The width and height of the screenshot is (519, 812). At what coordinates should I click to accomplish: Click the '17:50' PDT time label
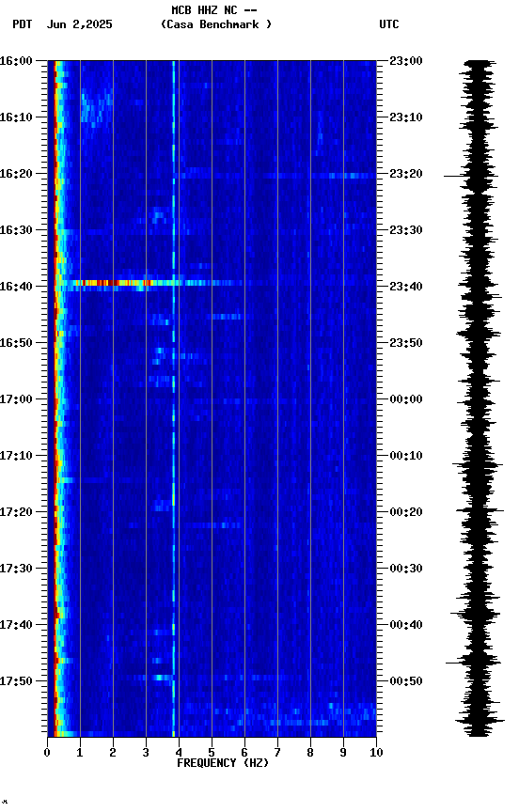[16, 681]
